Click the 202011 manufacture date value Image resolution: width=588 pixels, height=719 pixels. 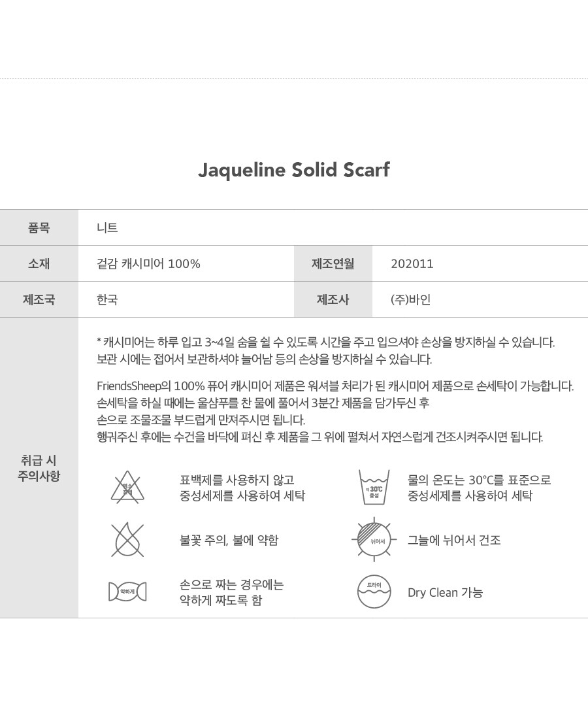click(412, 264)
